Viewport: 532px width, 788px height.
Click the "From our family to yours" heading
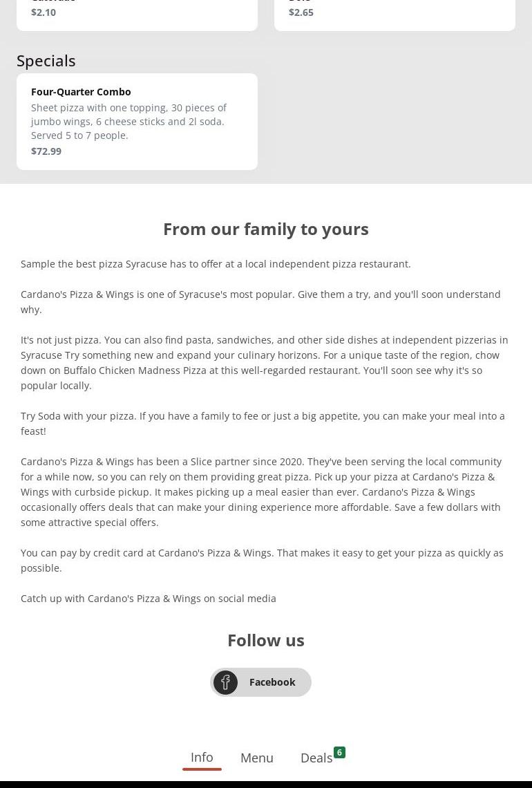tap(266, 229)
